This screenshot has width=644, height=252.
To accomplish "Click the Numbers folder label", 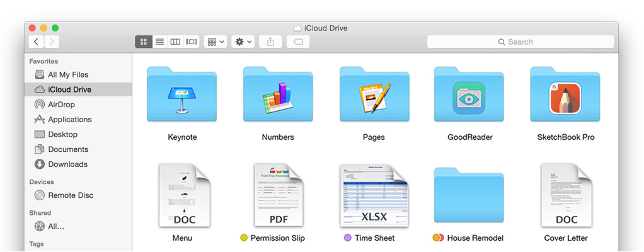I will coord(278,137).
